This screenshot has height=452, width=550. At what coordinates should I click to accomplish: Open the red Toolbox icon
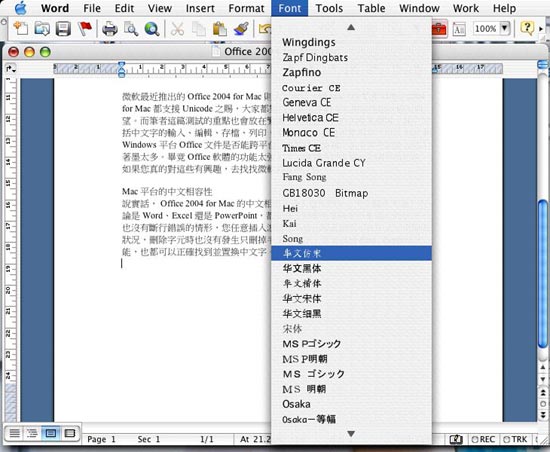point(439,29)
